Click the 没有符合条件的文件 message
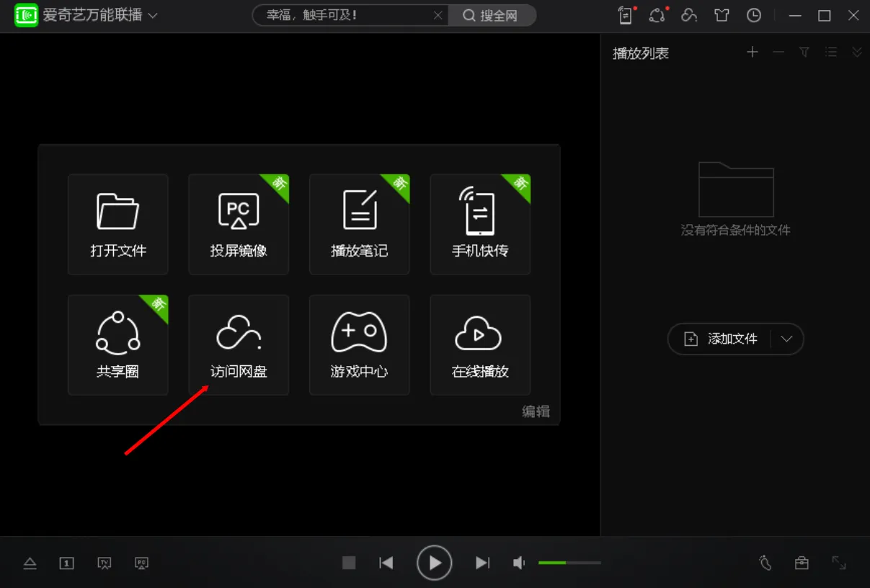 pos(736,231)
